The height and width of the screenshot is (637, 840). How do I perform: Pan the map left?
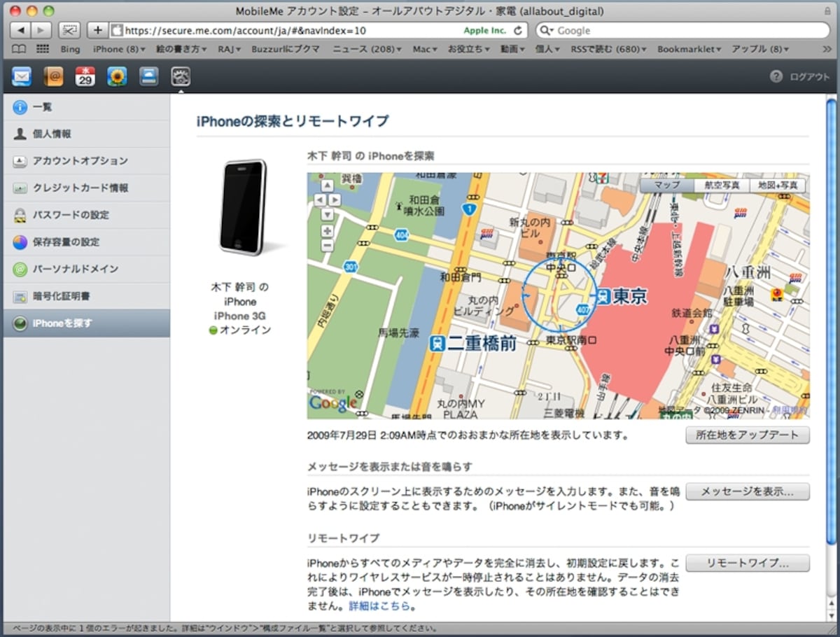(319, 200)
